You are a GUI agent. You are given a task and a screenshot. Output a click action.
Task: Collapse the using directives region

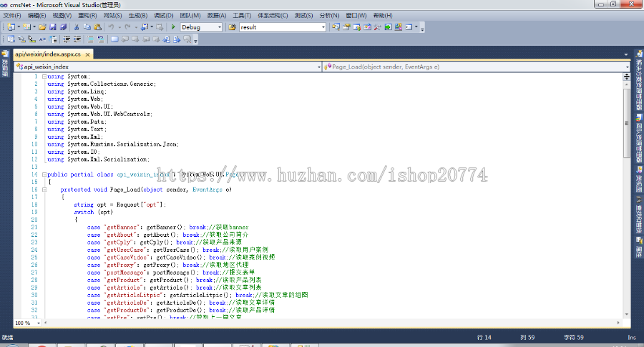44,77
